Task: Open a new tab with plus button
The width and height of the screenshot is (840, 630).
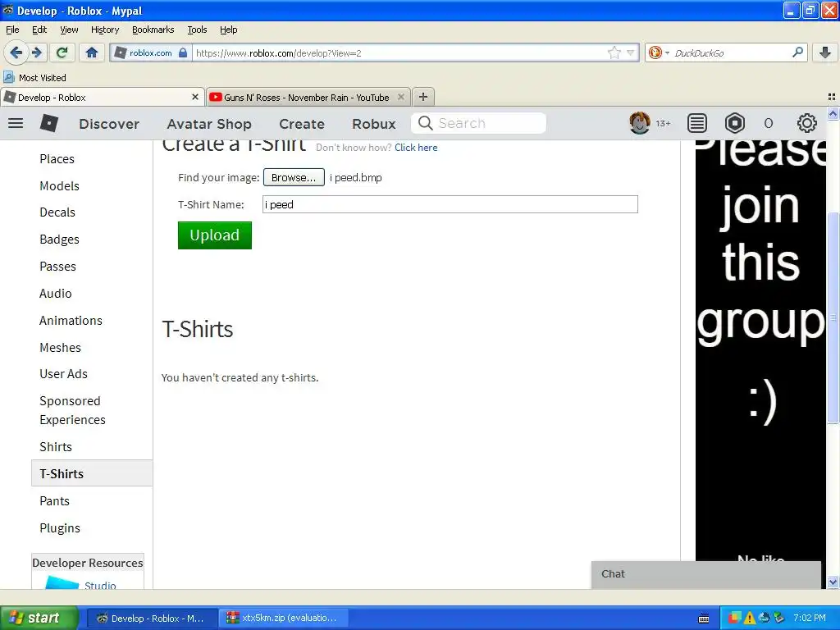Action: tap(423, 97)
